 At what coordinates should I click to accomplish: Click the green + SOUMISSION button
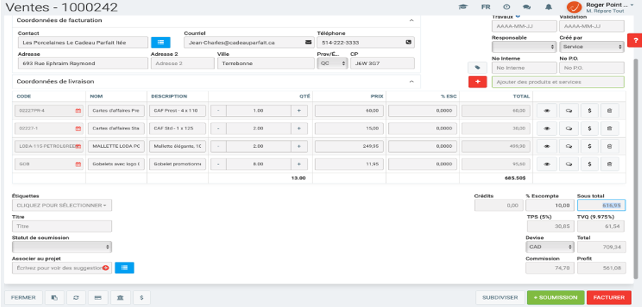(x=556, y=298)
